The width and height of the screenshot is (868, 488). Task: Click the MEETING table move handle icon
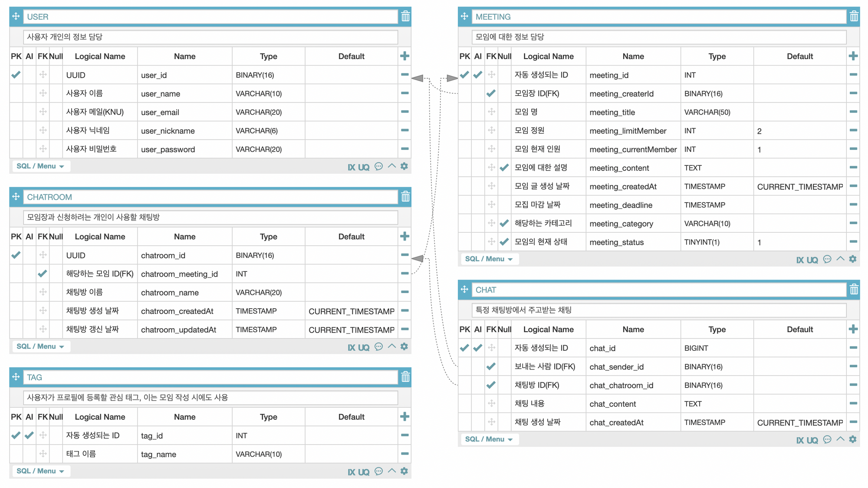pos(464,16)
